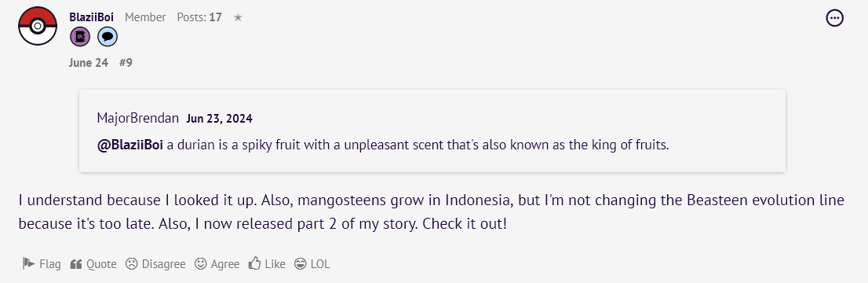Screen dimensions: 868x283
Task: Click the Posts: 17 count
Action: [x=199, y=18]
